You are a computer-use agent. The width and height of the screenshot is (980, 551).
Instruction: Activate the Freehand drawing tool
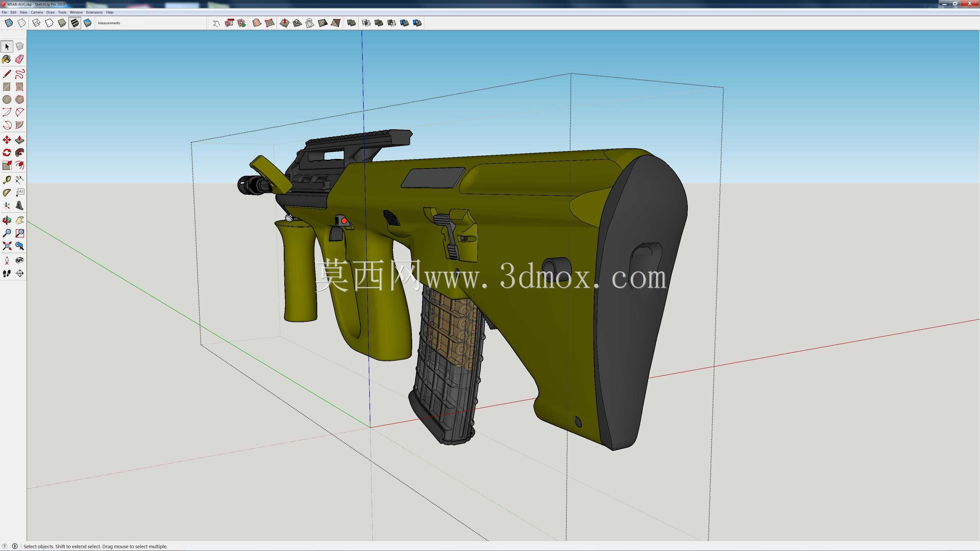click(20, 74)
